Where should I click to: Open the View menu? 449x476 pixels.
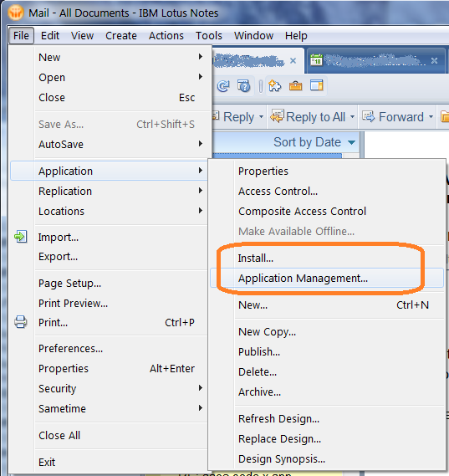[82, 36]
